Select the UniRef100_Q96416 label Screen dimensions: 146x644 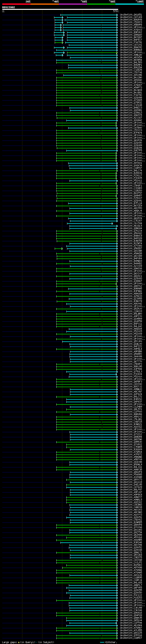click(131, 613)
